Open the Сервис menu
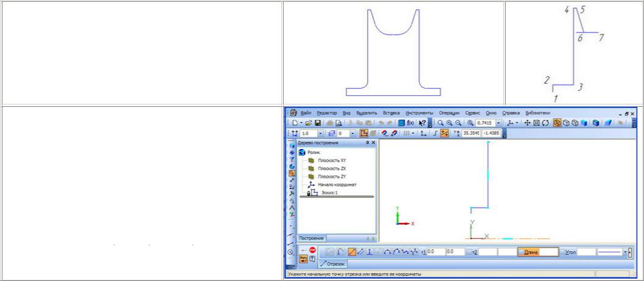This screenshot has width=644, height=281. click(x=473, y=113)
